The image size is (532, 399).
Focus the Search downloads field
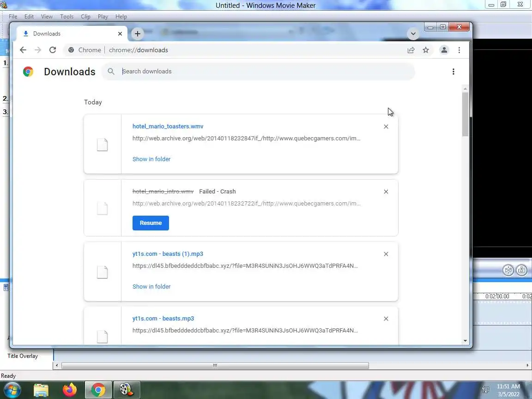pyautogui.click(x=258, y=72)
